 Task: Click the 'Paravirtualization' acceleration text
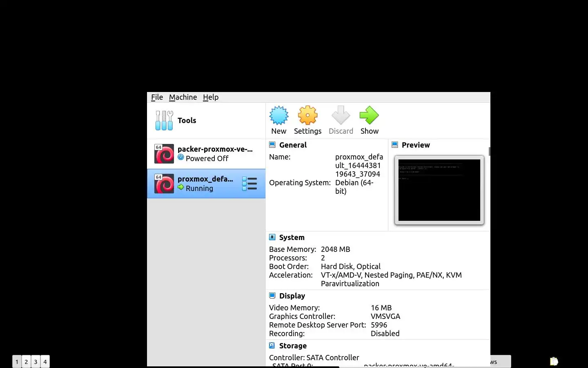click(x=350, y=284)
